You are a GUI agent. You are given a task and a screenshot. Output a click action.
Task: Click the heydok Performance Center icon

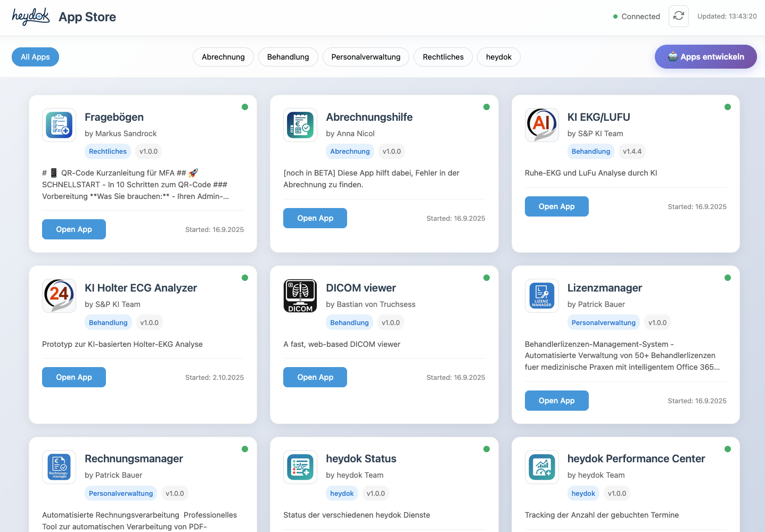(542, 467)
